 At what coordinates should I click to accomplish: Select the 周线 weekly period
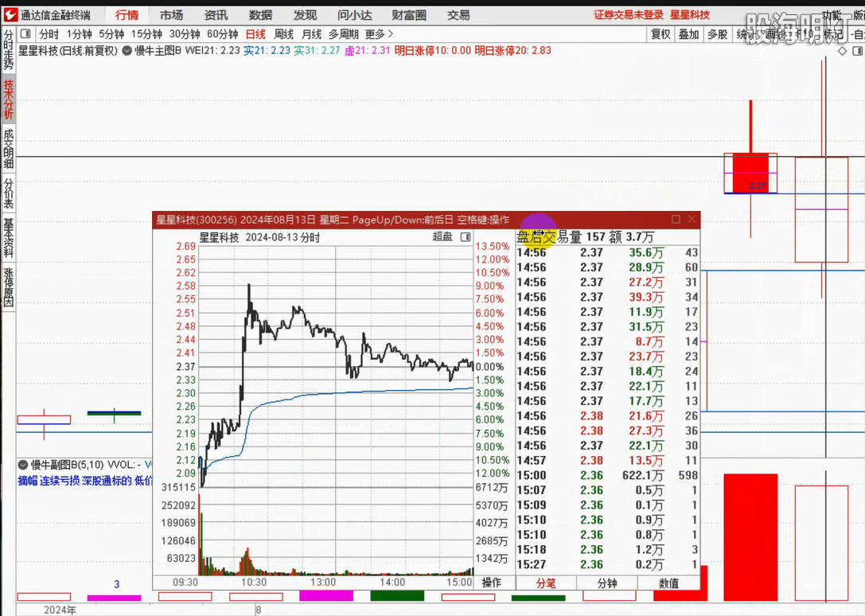(x=283, y=34)
